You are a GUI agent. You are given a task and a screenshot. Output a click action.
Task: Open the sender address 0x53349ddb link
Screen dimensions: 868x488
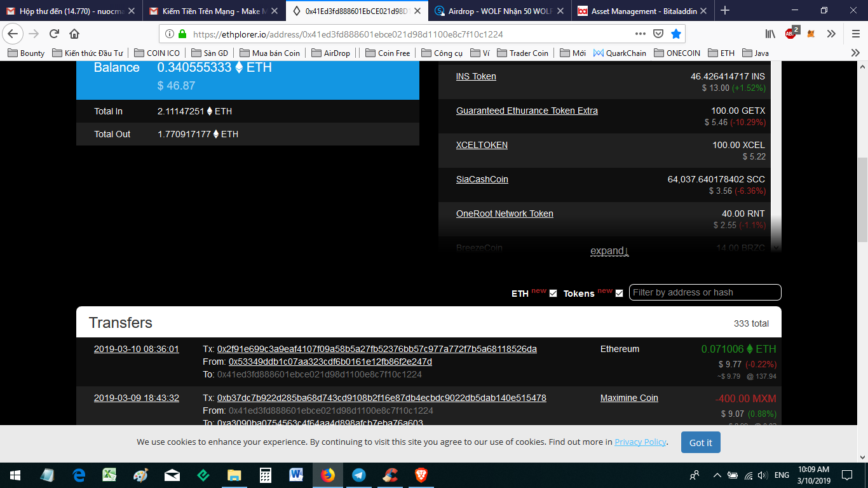(330, 362)
